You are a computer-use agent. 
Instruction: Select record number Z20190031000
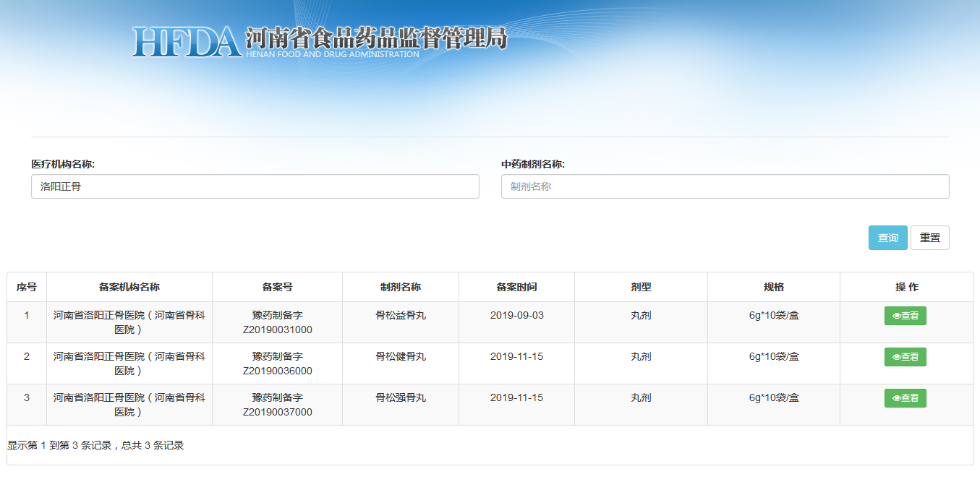pos(278,330)
